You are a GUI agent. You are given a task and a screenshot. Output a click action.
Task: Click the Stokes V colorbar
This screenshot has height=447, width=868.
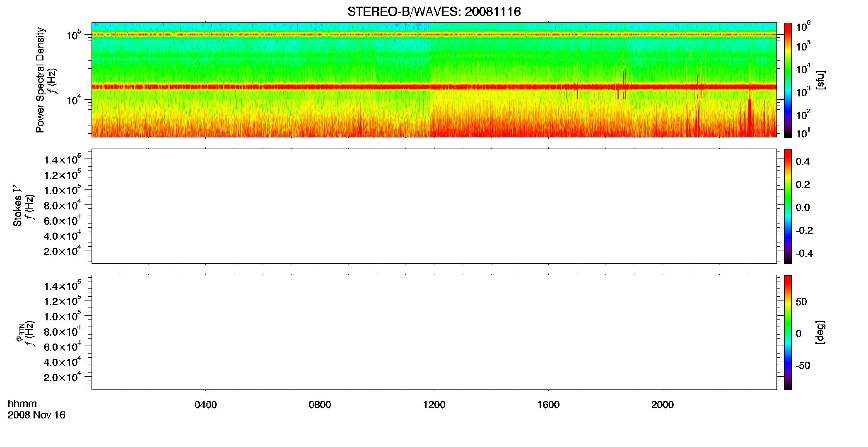788,206
